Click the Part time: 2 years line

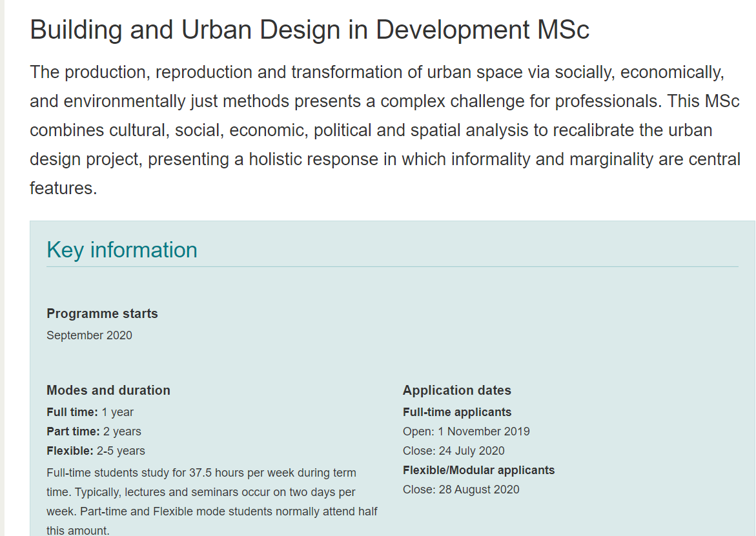[x=94, y=432]
